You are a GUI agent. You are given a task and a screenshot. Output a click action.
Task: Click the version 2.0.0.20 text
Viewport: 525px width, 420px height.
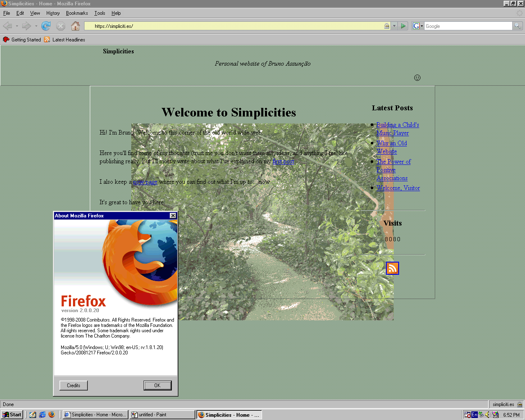pyautogui.click(x=80, y=310)
